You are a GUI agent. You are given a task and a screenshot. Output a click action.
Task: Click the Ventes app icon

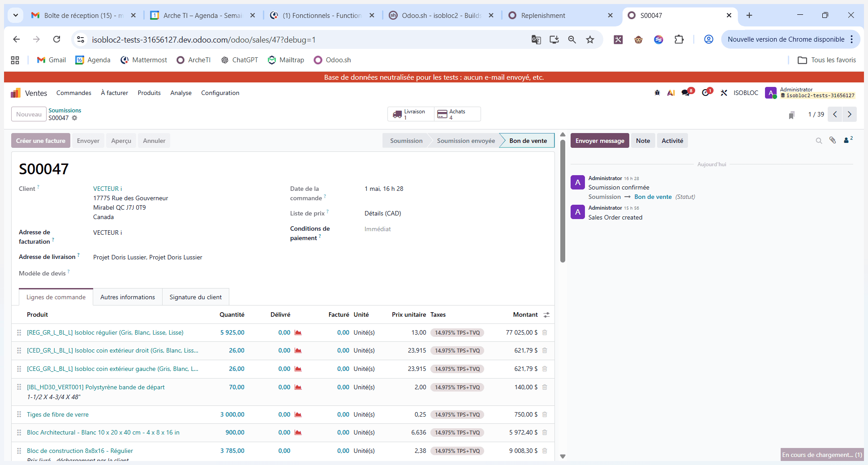click(16, 93)
